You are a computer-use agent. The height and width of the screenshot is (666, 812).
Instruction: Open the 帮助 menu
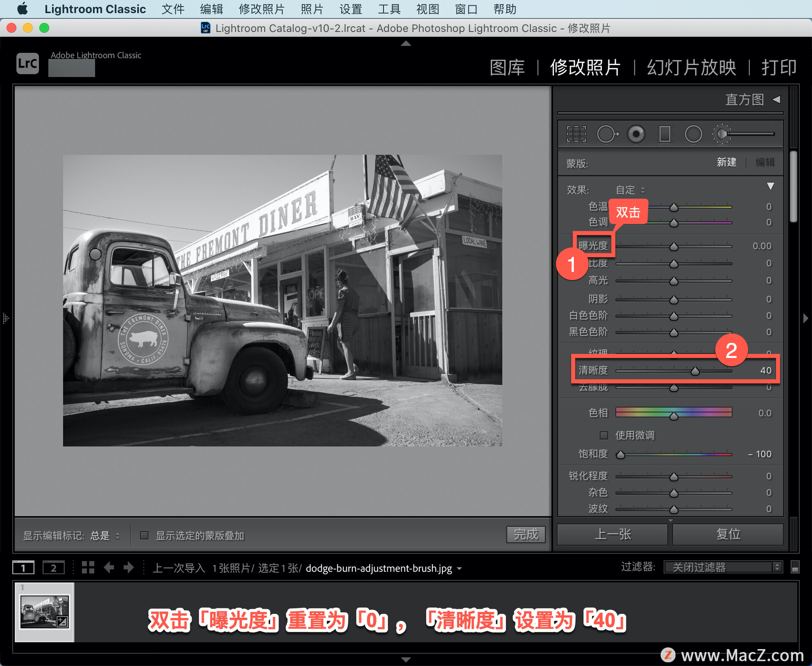pos(505,9)
